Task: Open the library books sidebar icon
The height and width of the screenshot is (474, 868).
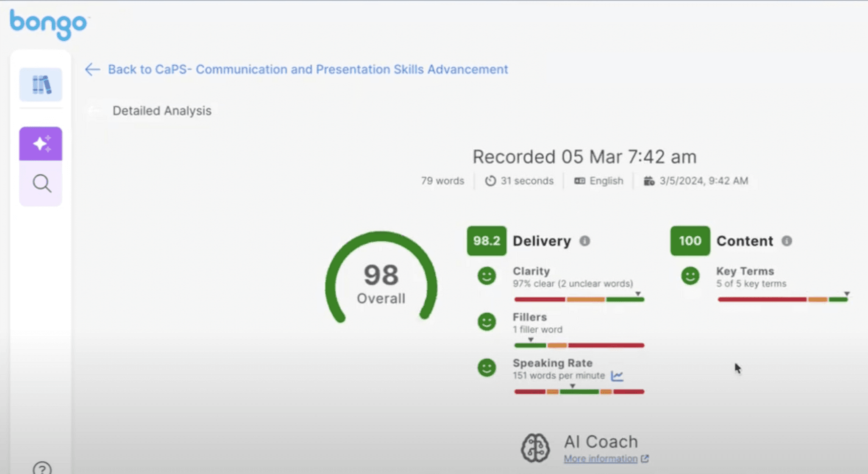Action: [41, 85]
